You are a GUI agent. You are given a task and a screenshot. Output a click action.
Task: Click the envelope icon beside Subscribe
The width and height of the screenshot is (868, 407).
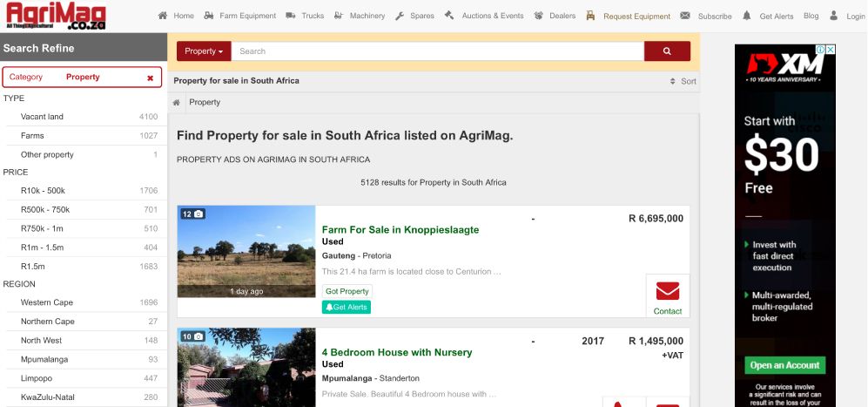point(685,16)
